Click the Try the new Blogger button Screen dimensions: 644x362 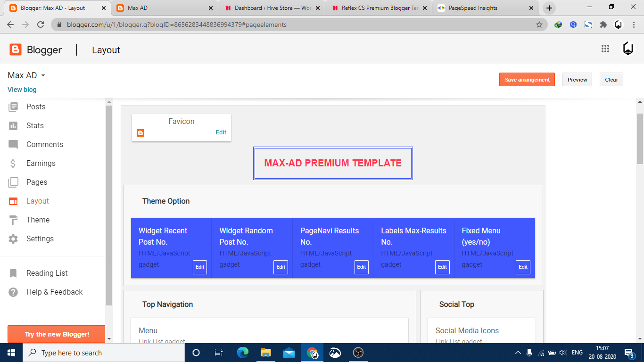(x=57, y=334)
